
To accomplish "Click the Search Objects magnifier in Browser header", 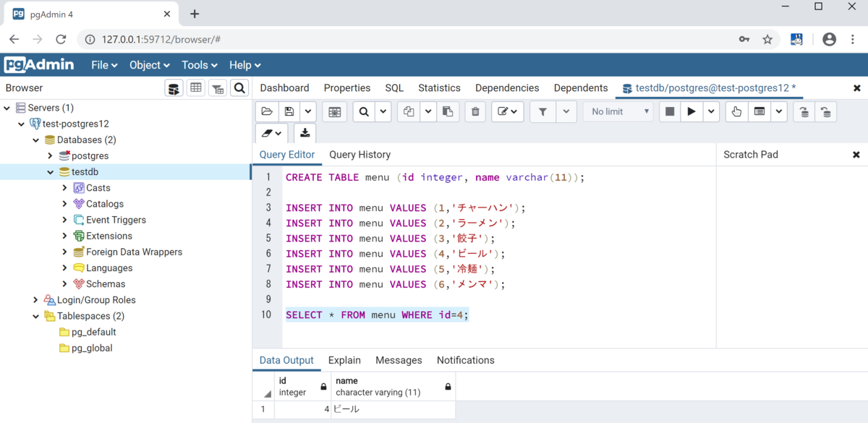I will pos(239,88).
